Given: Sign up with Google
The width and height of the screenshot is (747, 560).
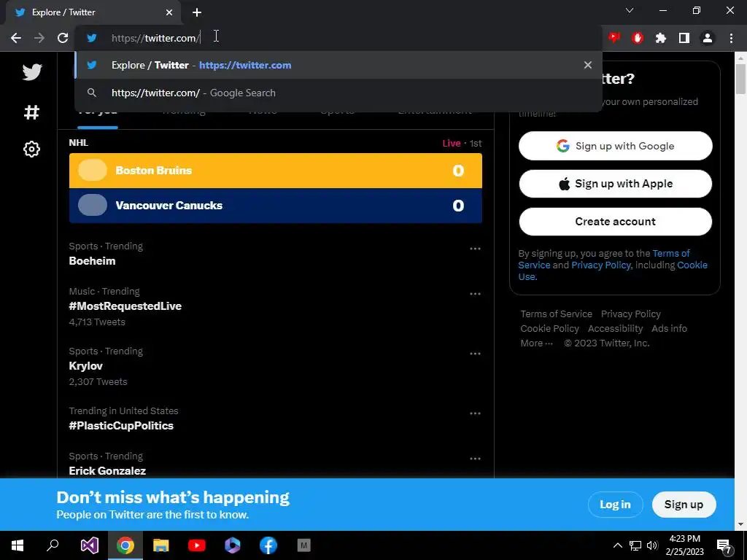Looking at the screenshot, I should point(615,146).
